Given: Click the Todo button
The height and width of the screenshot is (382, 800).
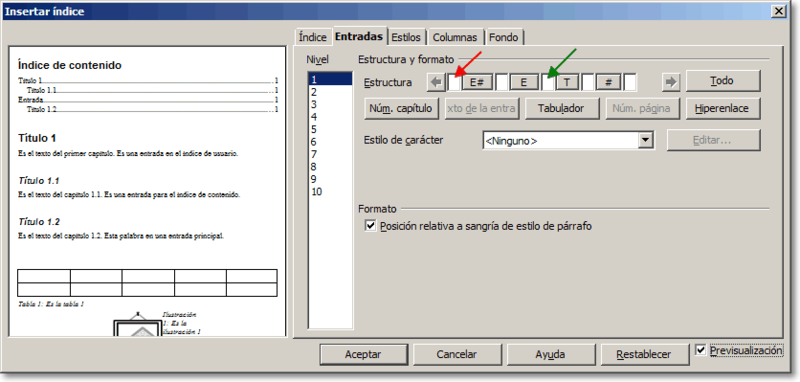Looking at the screenshot, I should tap(723, 81).
